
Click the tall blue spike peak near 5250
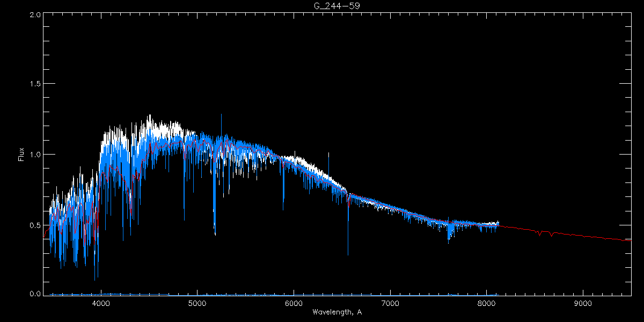(x=221, y=115)
